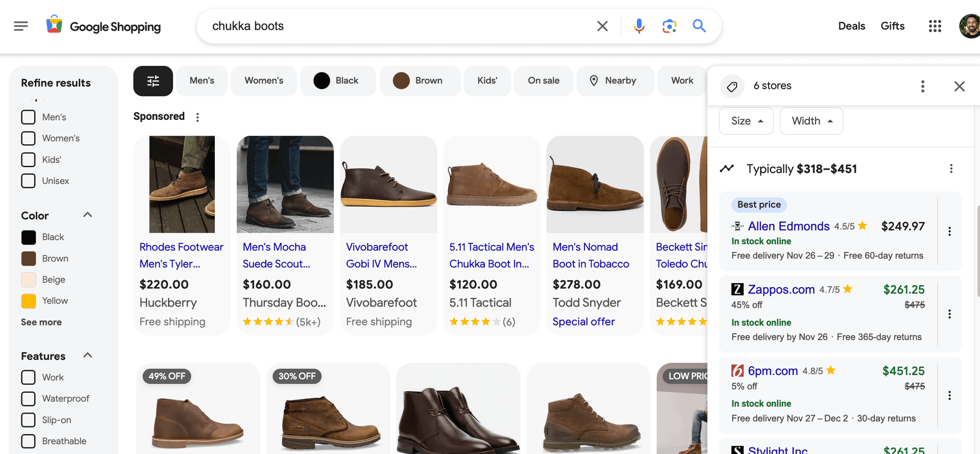Viewport: 980px width, 454px height.
Task: Open the all filters tune button
Action: coord(153,81)
